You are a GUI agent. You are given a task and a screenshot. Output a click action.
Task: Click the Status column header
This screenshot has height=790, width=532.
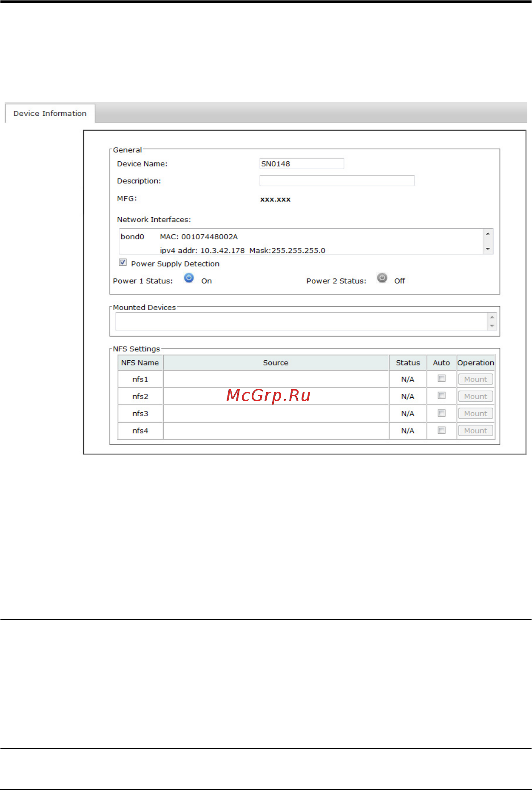coord(408,363)
